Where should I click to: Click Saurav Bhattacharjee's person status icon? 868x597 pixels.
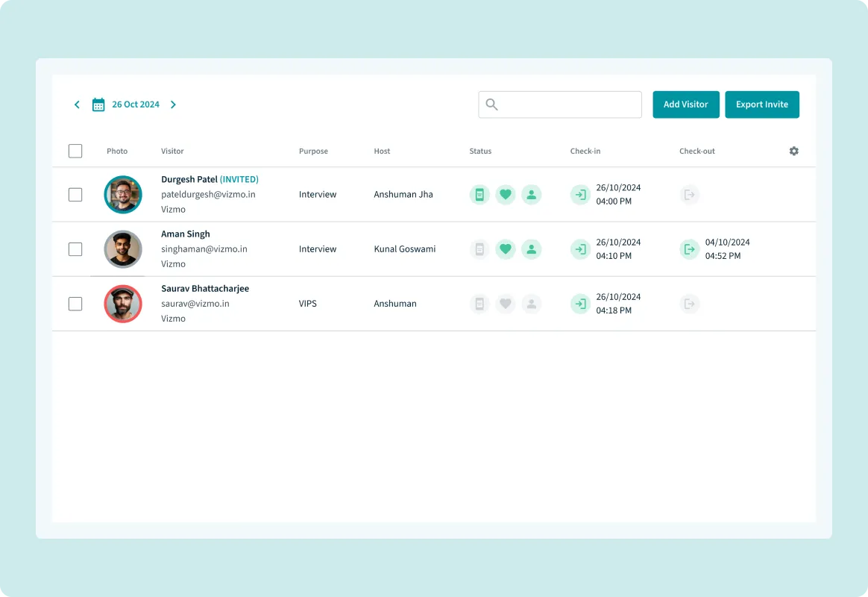coord(532,304)
